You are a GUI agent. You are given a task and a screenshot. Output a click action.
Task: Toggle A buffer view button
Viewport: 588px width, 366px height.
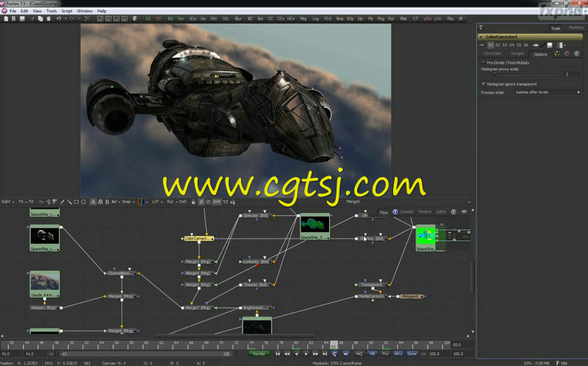tap(93, 202)
